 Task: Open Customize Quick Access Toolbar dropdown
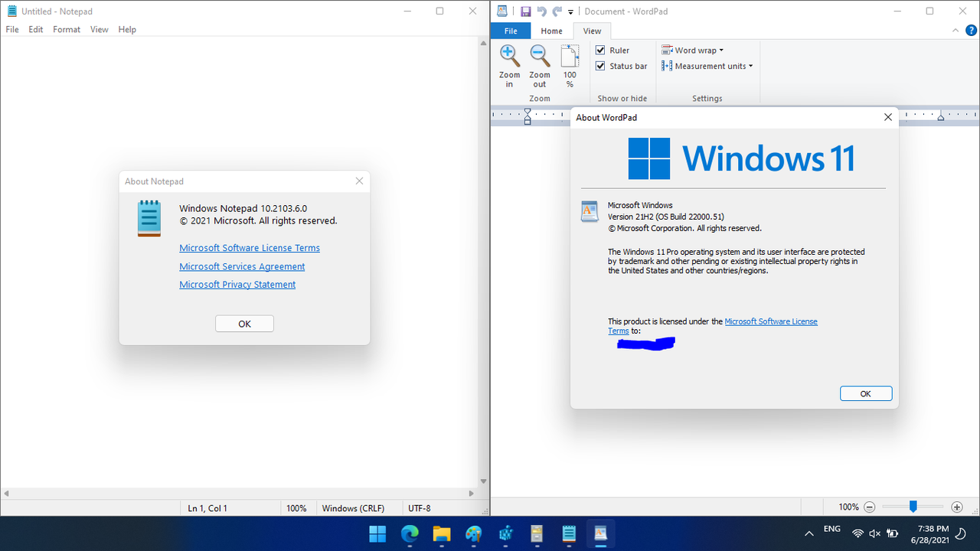pyautogui.click(x=571, y=12)
